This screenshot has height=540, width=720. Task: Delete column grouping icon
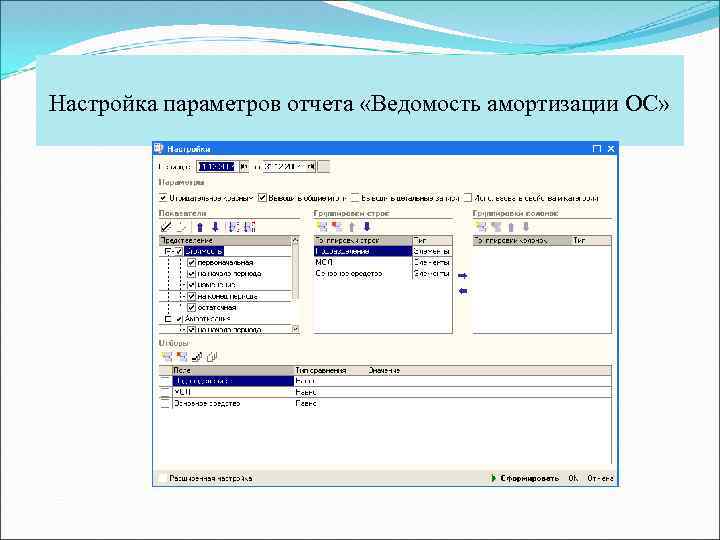pyautogui.click(x=496, y=226)
